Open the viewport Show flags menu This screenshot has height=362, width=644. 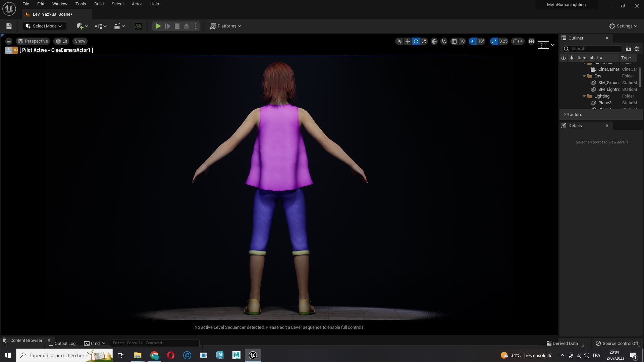pyautogui.click(x=80, y=41)
